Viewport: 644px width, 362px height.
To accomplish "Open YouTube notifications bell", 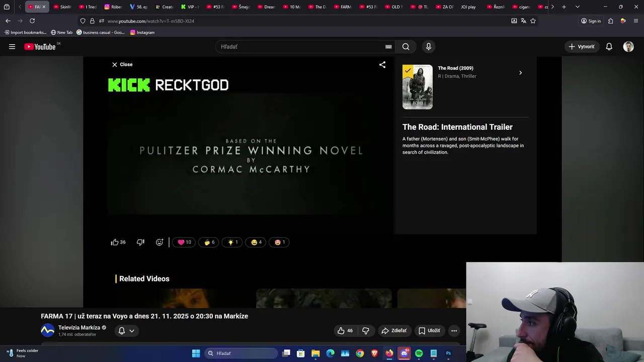I will [x=609, y=47].
